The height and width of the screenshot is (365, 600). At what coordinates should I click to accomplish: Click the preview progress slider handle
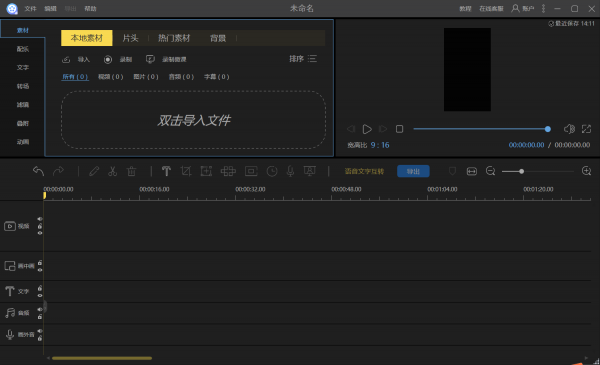pos(548,129)
